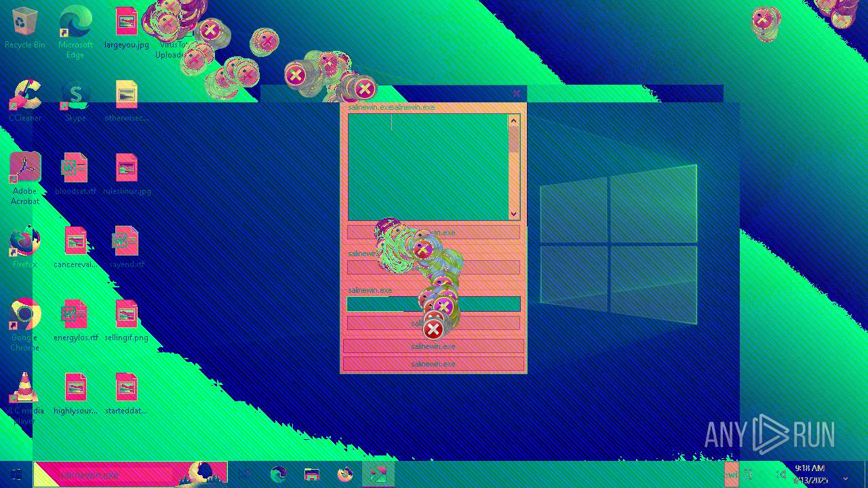
Task: Select the cancereval... desktop file
Action: 75,248
